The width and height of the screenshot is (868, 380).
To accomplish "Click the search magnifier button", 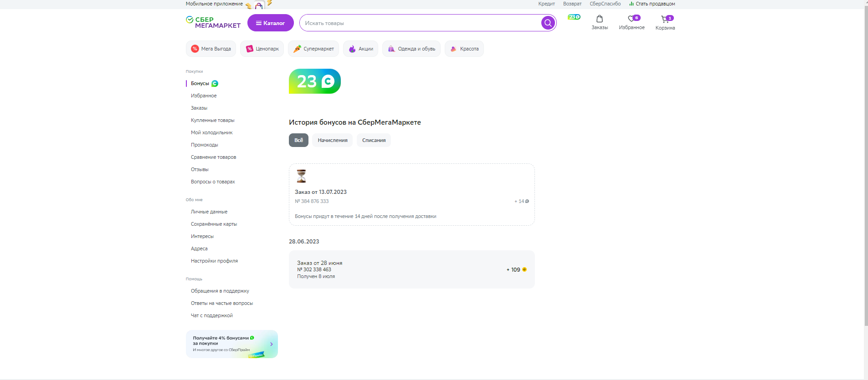I will [x=548, y=23].
